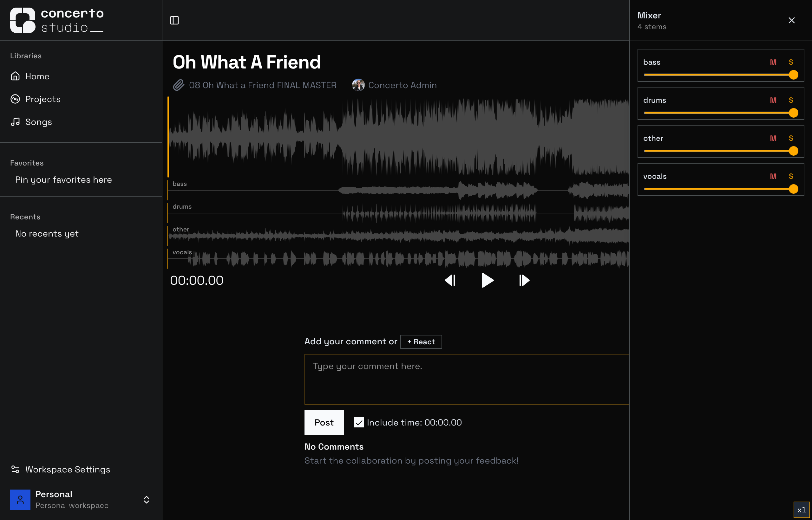Click the bass volume slider handle
This screenshot has width=812, height=520.
[793, 75]
